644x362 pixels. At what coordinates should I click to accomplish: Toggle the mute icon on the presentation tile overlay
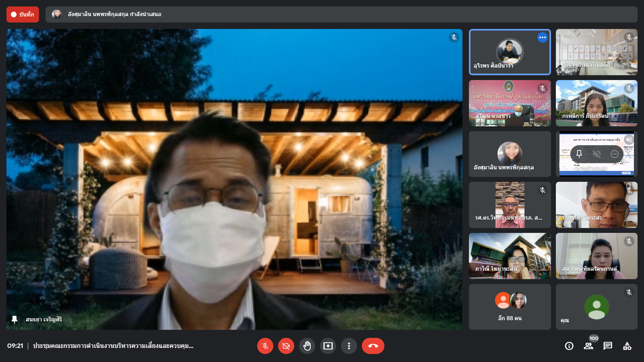[597, 154]
